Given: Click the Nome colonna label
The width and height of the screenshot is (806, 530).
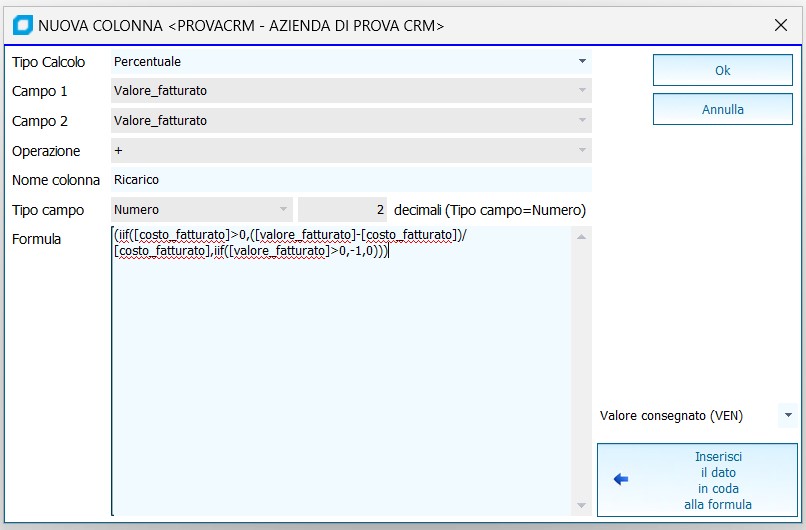Looking at the screenshot, I should coord(56,180).
